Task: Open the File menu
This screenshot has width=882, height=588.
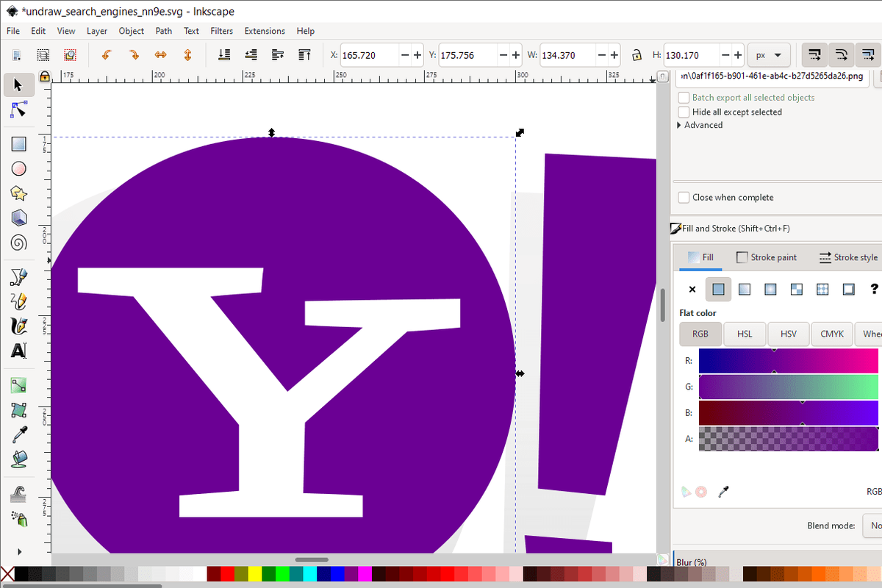Action: (13, 31)
